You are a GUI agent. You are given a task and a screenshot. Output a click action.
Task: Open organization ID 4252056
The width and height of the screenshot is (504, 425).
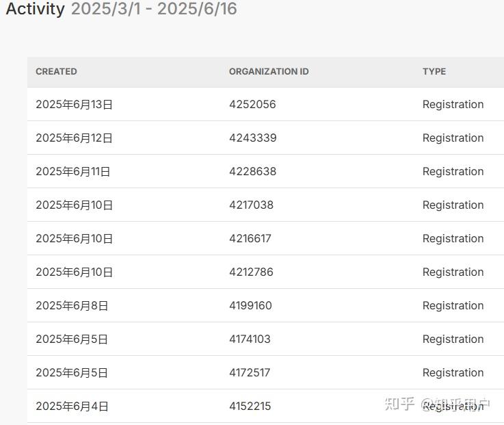pyautogui.click(x=252, y=104)
